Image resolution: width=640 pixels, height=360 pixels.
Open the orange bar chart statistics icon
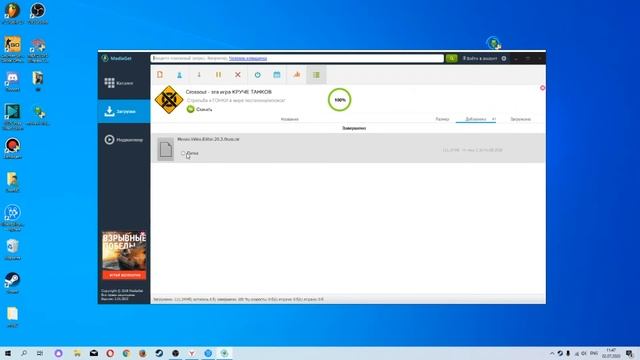pyautogui.click(x=297, y=75)
